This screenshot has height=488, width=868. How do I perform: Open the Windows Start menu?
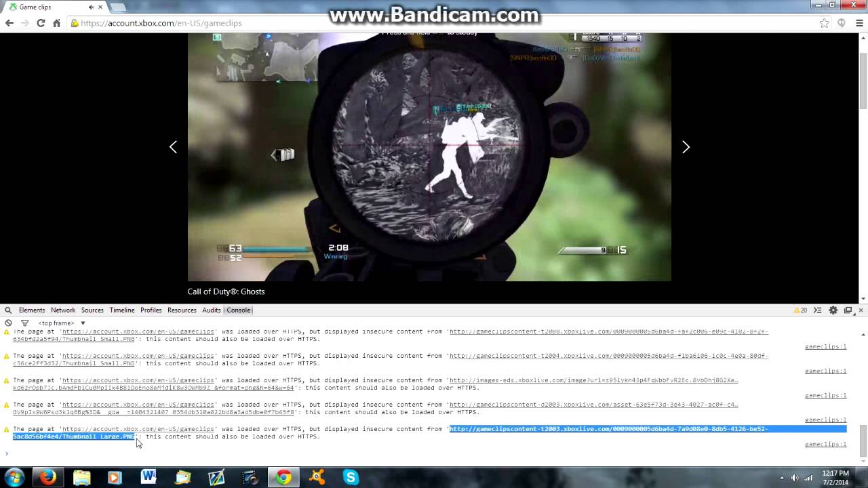pos(14,477)
